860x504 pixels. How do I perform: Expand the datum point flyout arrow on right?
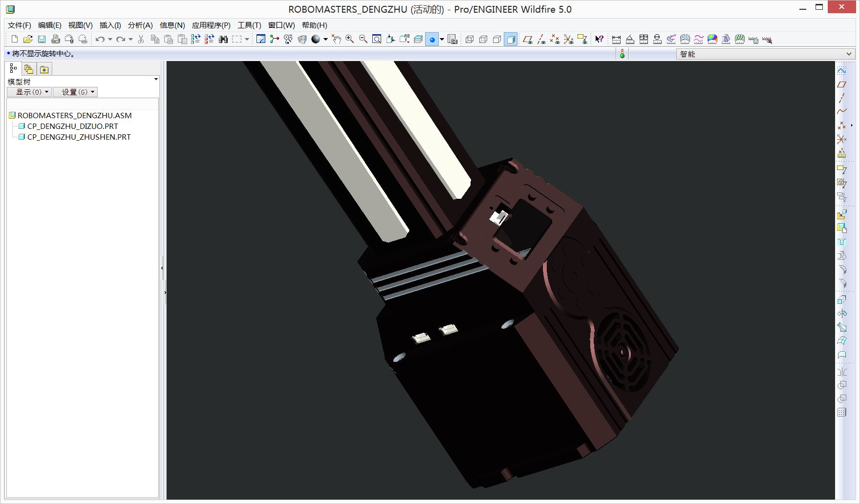click(x=852, y=126)
